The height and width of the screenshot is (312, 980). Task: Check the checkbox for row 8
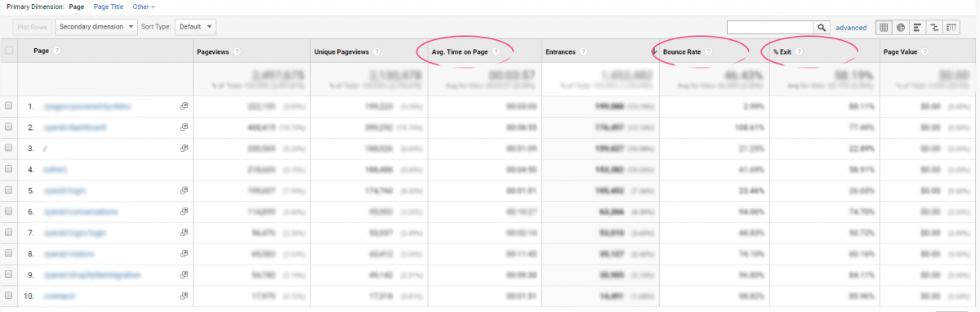(x=8, y=253)
